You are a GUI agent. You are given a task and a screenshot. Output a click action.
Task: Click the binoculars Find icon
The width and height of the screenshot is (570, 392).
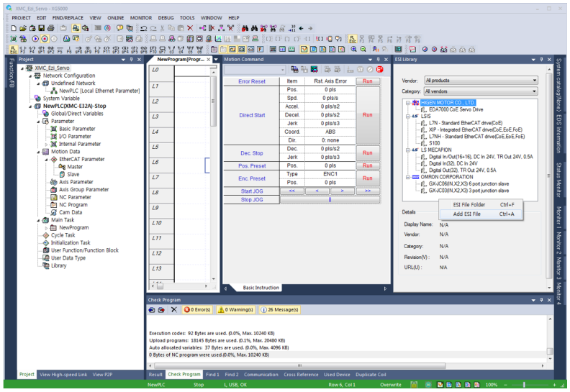tap(254, 27)
